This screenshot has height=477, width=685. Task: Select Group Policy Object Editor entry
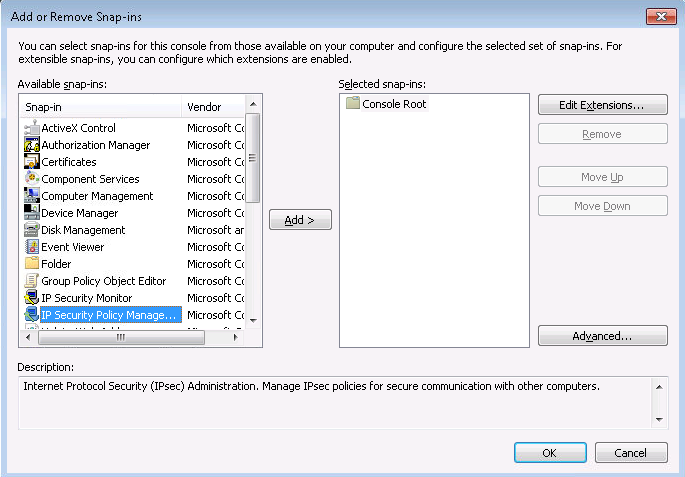[x=103, y=281]
